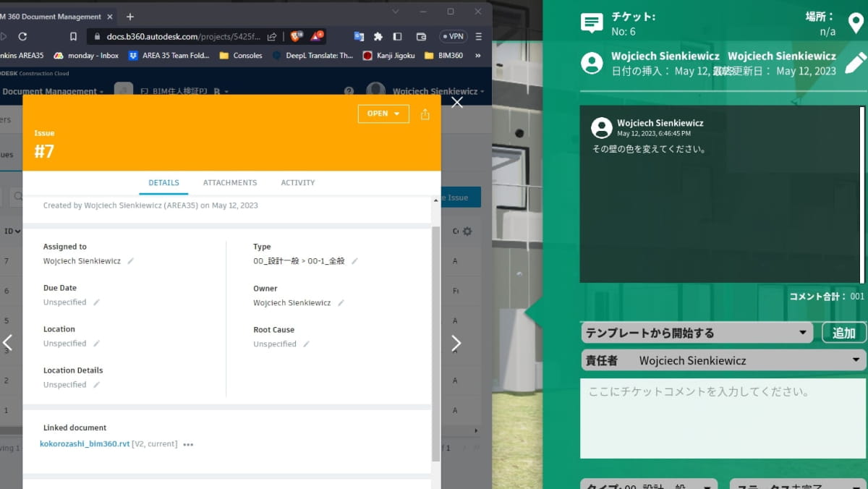Click the ticket comment input field
The width and height of the screenshot is (868, 489).
(723, 418)
